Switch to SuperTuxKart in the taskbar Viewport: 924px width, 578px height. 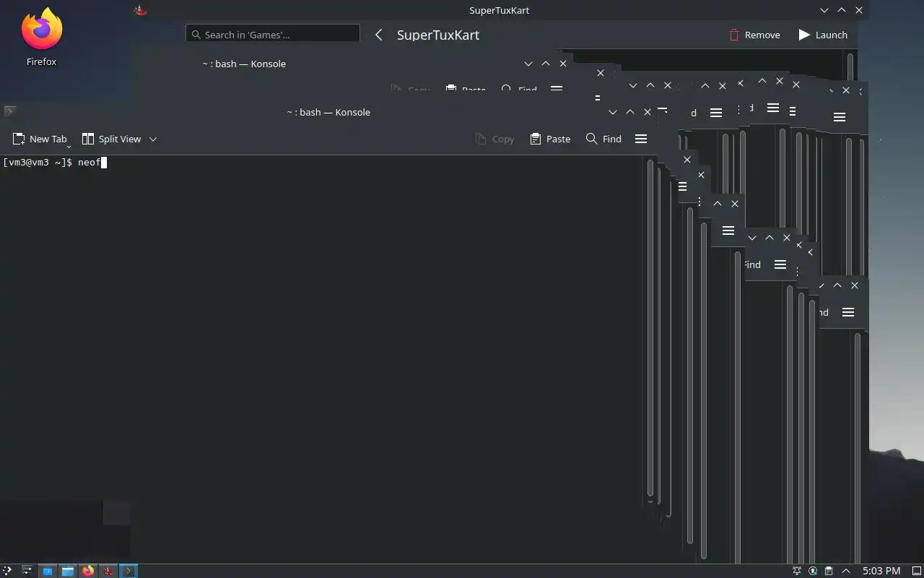(x=108, y=571)
